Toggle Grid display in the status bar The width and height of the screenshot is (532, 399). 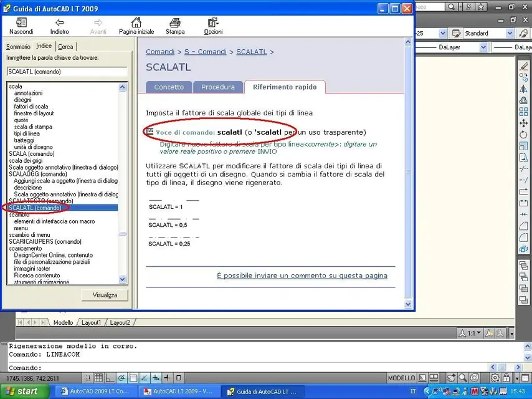[x=98, y=378]
